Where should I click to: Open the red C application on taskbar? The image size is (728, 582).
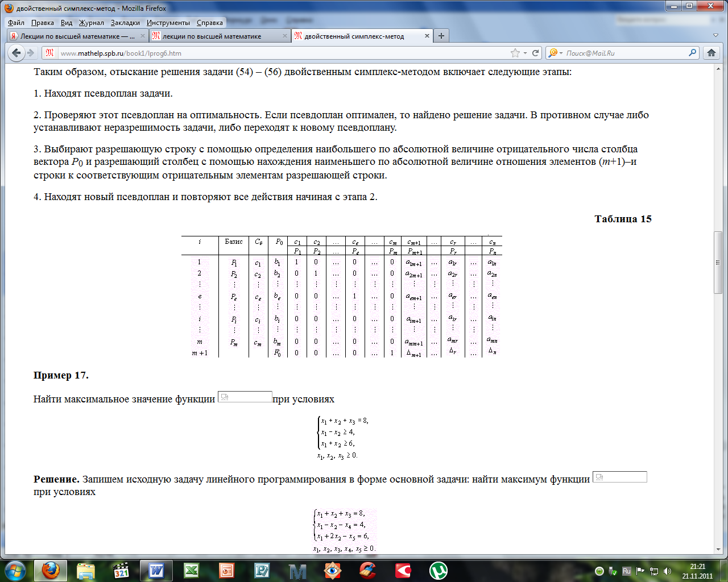403,570
